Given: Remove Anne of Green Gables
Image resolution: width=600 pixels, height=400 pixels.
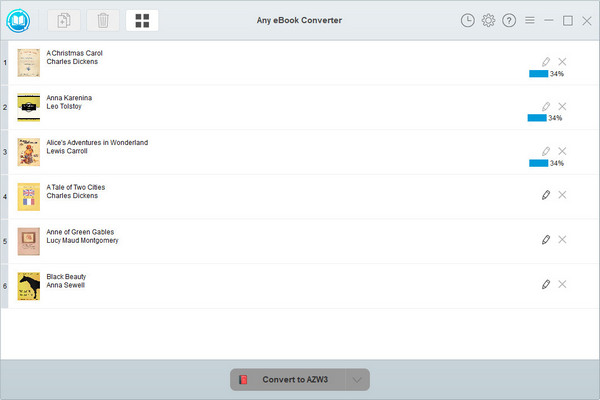Looking at the screenshot, I should tap(562, 240).
